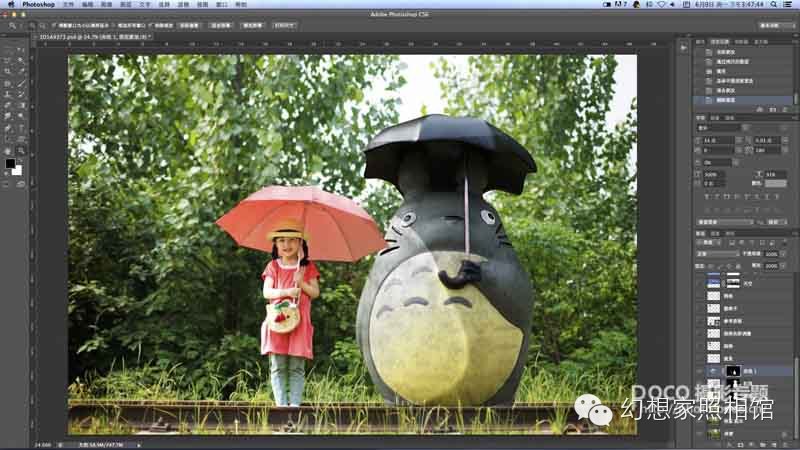Viewport: 800px width, 450px height.
Task: Open the Photoshop application menu
Action: point(38,4)
